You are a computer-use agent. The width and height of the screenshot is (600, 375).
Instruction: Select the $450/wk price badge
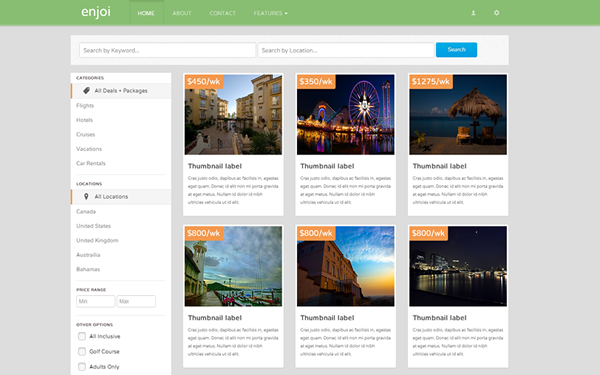[x=204, y=82]
